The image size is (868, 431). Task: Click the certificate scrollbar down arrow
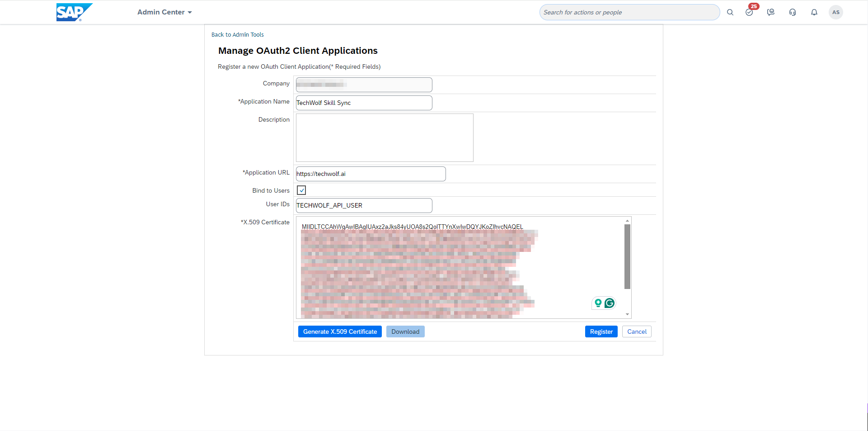point(627,313)
